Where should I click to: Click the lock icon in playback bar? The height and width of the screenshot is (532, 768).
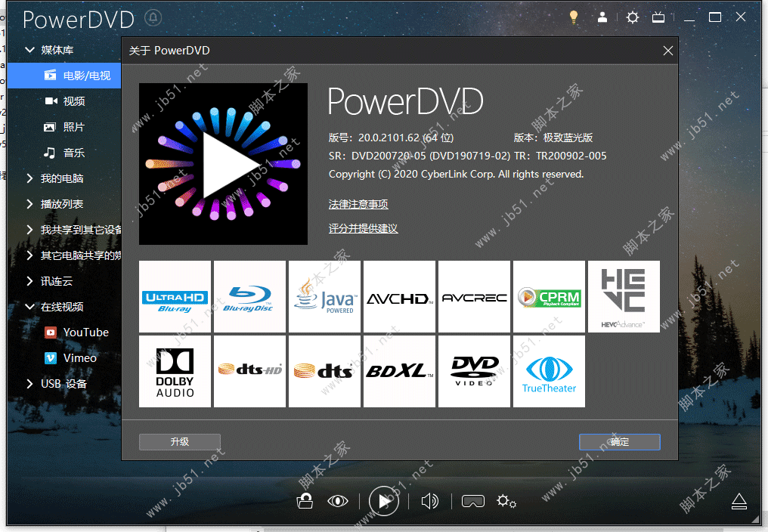coord(305,501)
